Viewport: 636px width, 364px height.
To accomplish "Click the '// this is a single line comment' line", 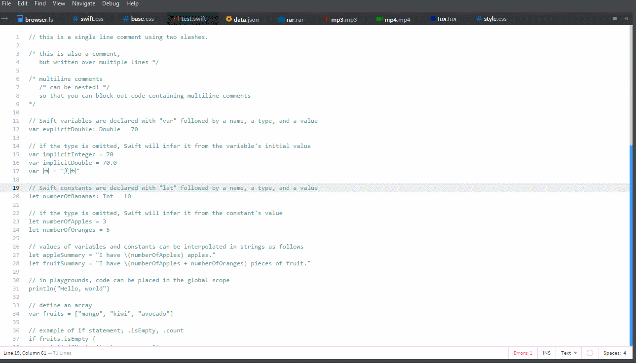I will (118, 37).
